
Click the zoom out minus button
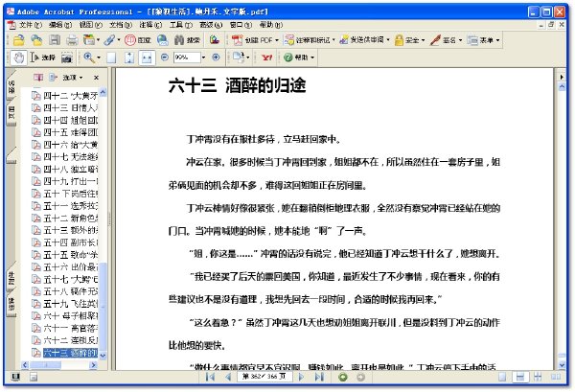165,58
